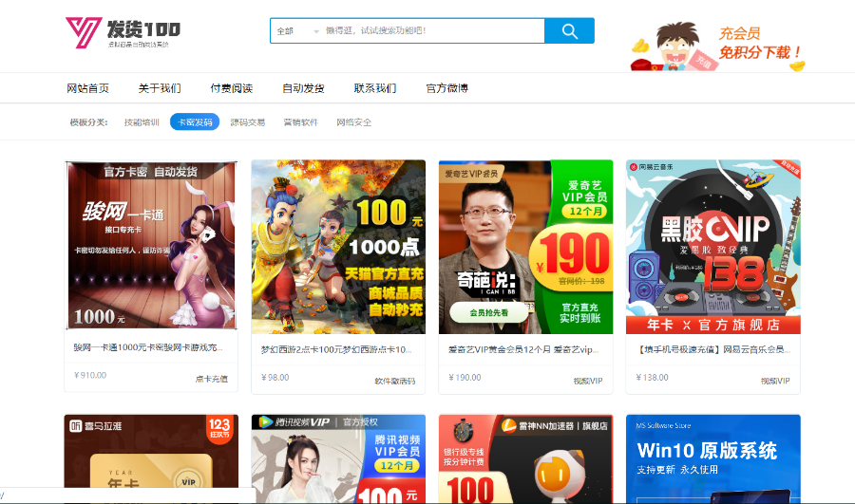Click the blue magnifier search button
This screenshot has width=855, height=504.
569,31
